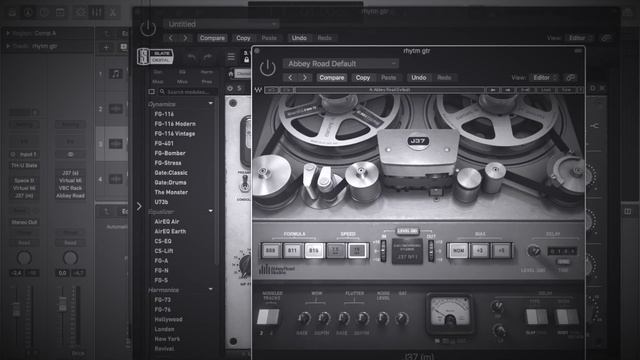Screen dimensions: 640x360
Task: Click the Flutter Depth knob
Action: (362, 318)
